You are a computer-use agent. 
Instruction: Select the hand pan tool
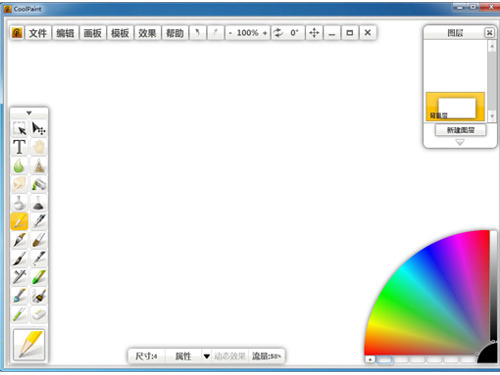coord(39,147)
